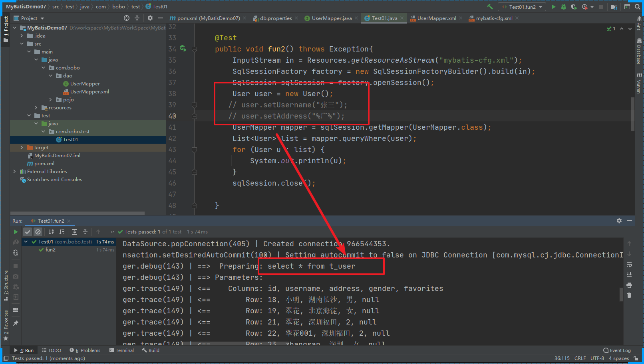The image size is (644, 364).
Task: Select fun2 in test results
Action: pyautogui.click(x=50, y=249)
